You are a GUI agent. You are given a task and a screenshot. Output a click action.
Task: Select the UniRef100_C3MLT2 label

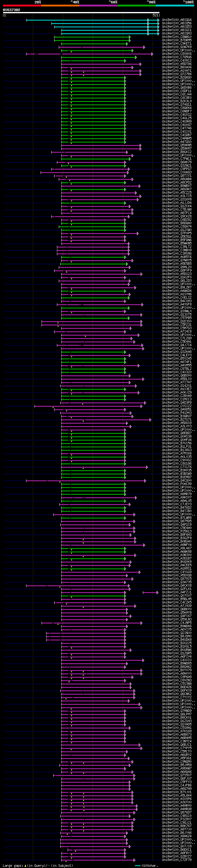(x=177, y=247)
